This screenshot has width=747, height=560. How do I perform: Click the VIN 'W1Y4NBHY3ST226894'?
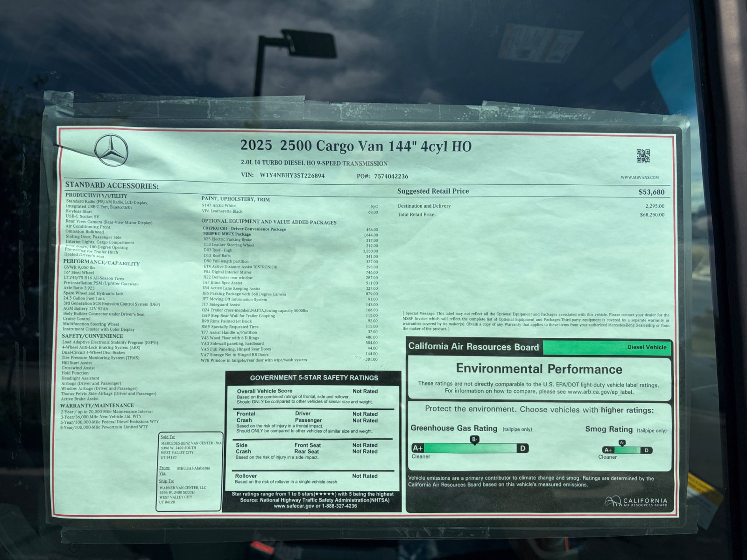coord(292,176)
